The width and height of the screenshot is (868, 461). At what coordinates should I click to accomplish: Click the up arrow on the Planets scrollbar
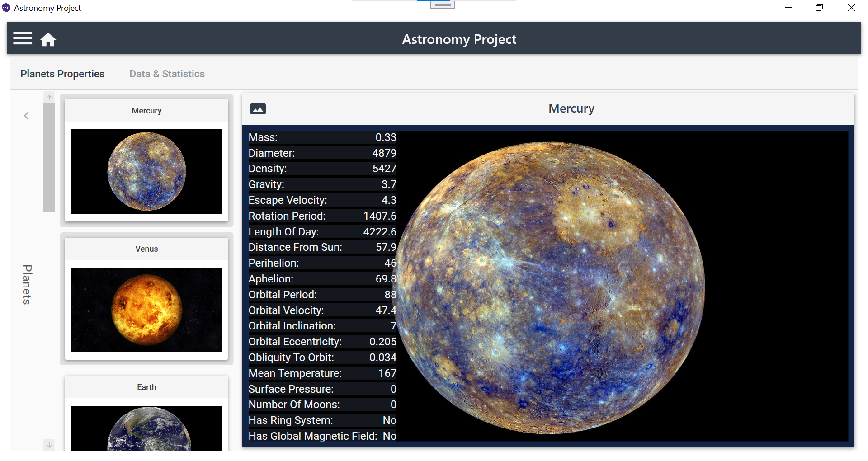tap(48, 96)
